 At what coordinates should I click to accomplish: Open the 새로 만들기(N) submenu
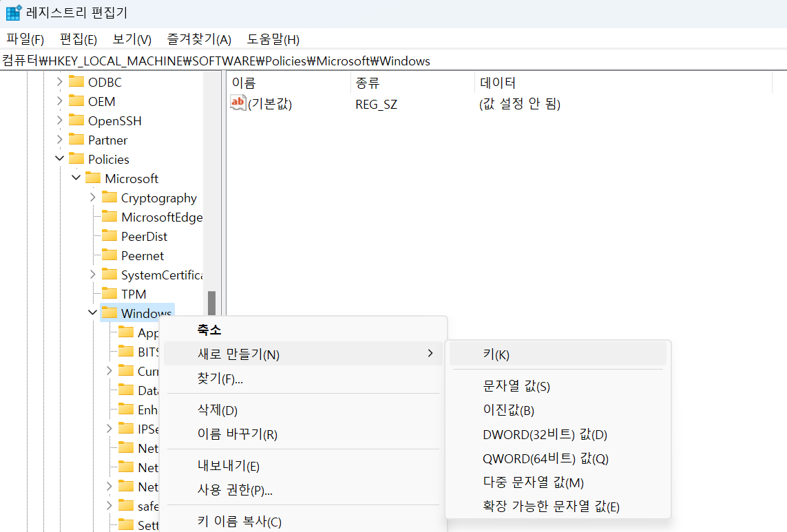[304, 354]
